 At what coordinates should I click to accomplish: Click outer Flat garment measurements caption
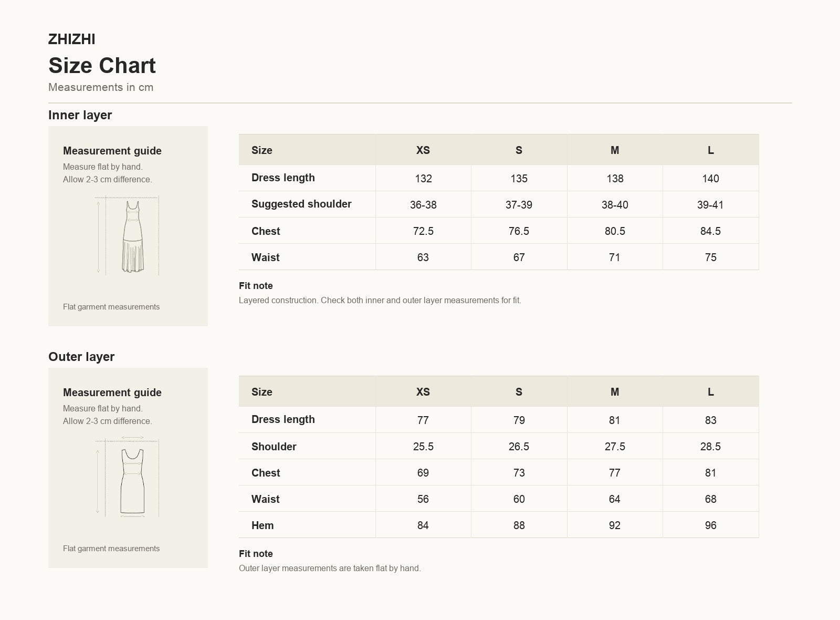click(111, 549)
